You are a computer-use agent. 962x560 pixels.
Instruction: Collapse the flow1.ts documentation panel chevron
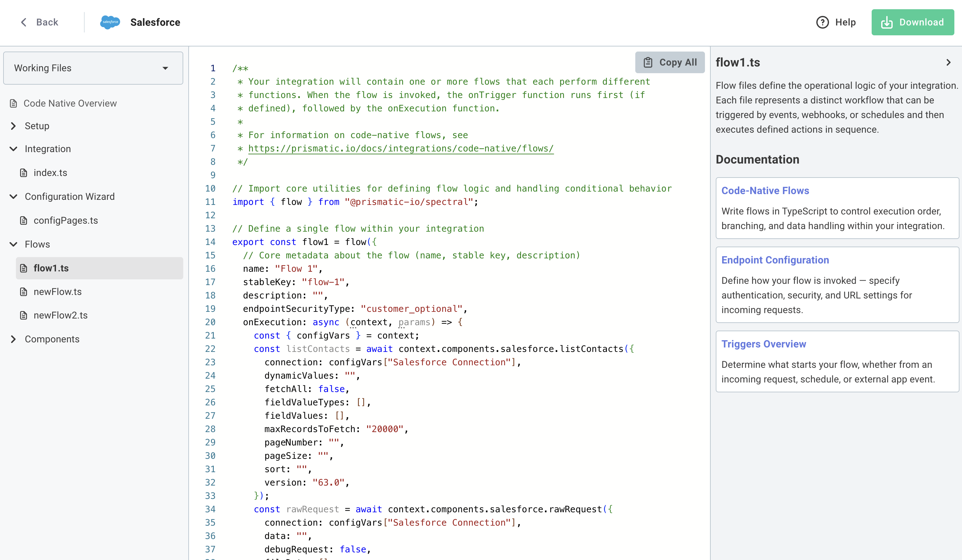[948, 62]
